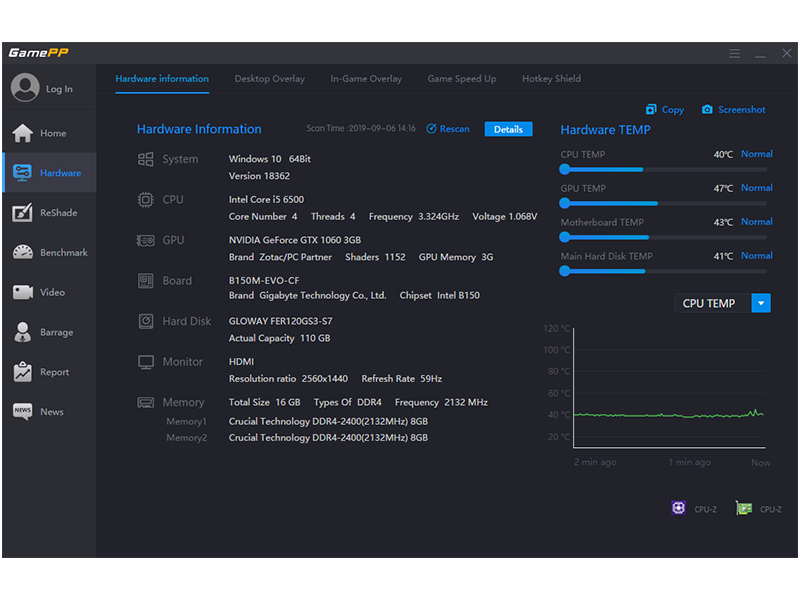The width and height of the screenshot is (800, 600).
Task: Click the 'NVIDIA GeForce GTX 1060 3GB' text
Action: tap(295, 240)
